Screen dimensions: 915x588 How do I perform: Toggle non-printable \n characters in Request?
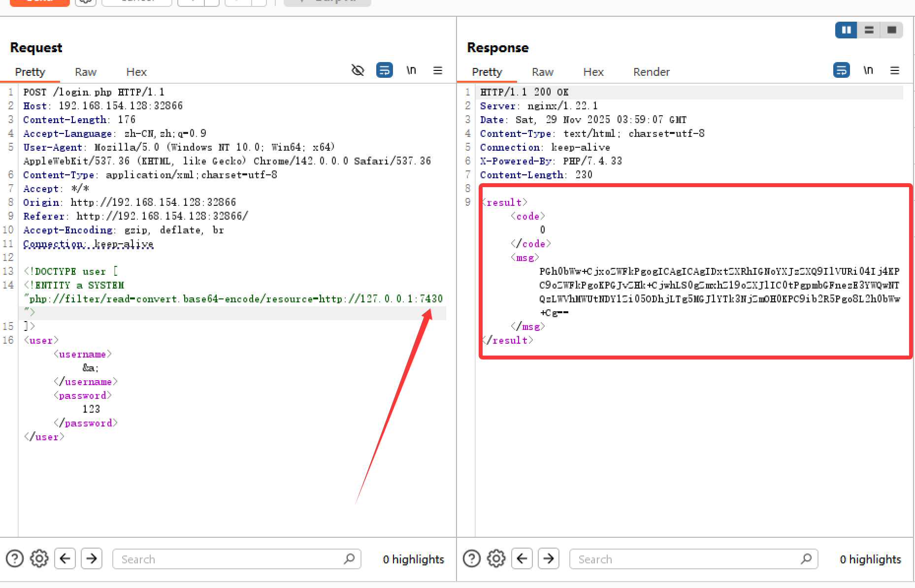tap(411, 70)
